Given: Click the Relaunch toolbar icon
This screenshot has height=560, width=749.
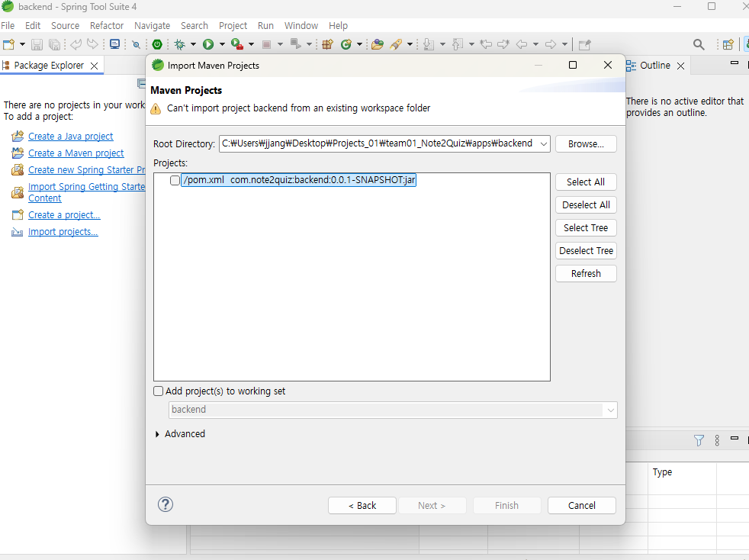Looking at the screenshot, I should [296, 44].
